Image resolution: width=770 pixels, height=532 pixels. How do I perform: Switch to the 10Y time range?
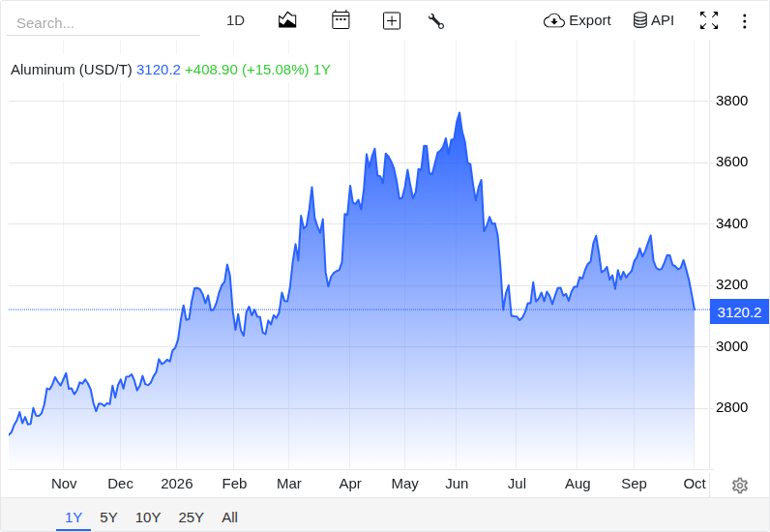(x=148, y=517)
